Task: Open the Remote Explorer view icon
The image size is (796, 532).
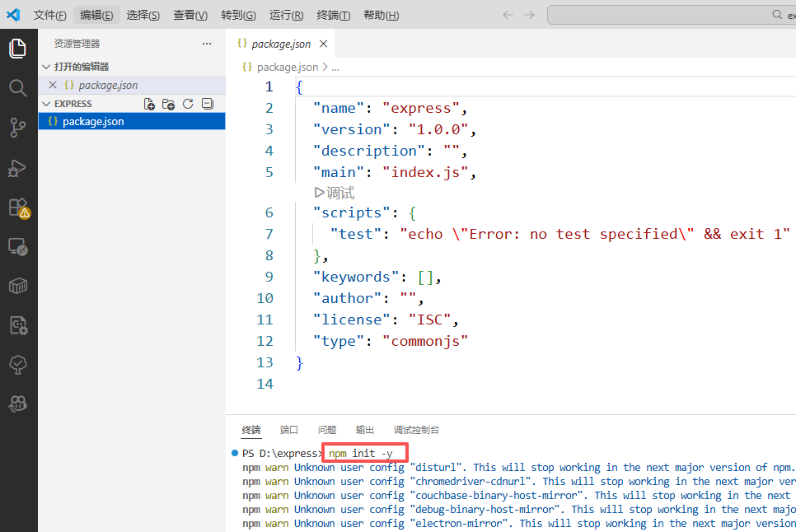Action: tap(18, 246)
